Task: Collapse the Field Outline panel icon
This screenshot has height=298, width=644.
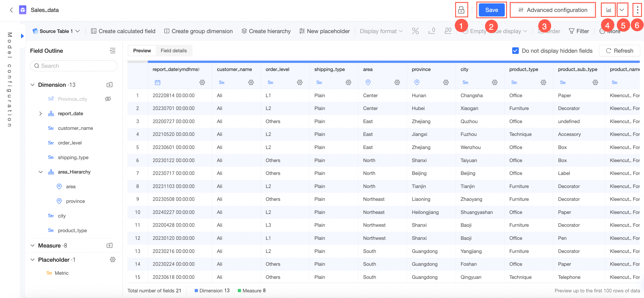Action: pyautogui.click(x=113, y=51)
